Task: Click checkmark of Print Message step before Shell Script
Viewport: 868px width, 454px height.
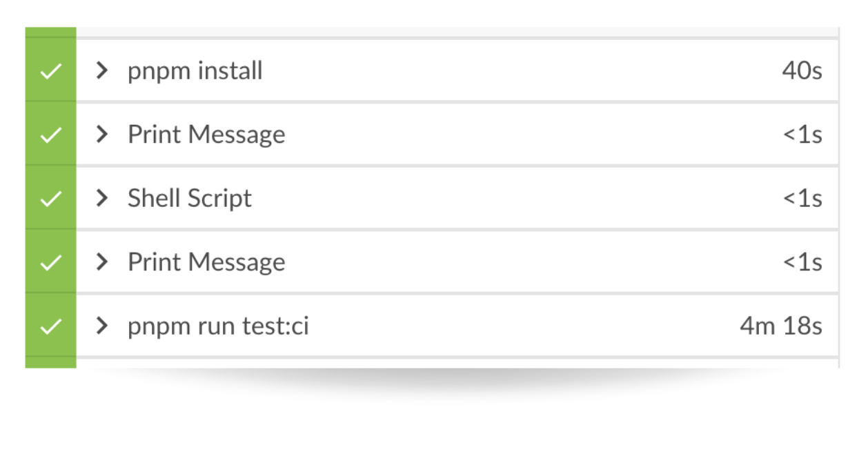Action: [50, 135]
